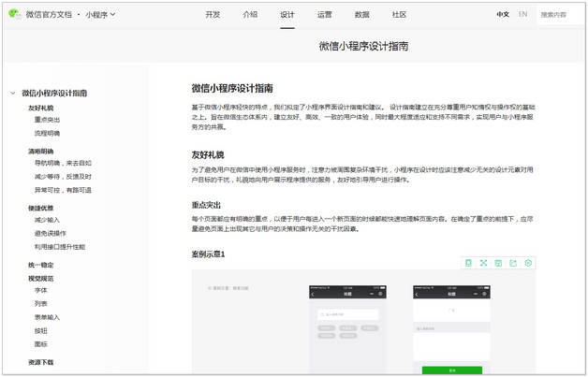Open 清晰明确 in the sidebar
Screen dimensions: 588x377
coord(41,152)
